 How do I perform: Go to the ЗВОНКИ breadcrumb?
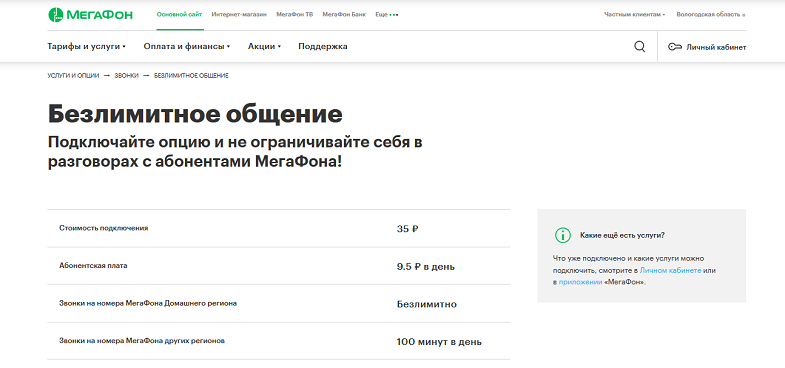127,76
